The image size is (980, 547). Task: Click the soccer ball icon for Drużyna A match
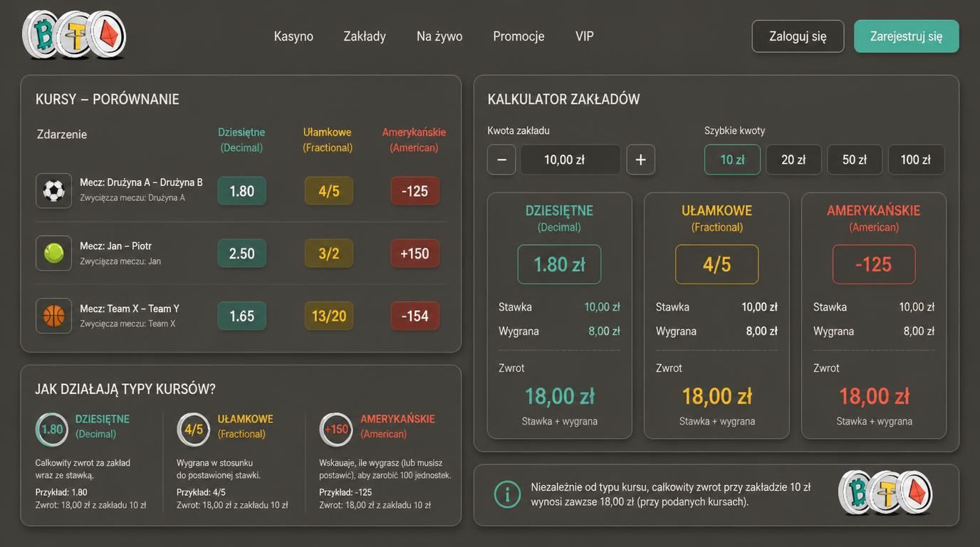pos(54,191)
